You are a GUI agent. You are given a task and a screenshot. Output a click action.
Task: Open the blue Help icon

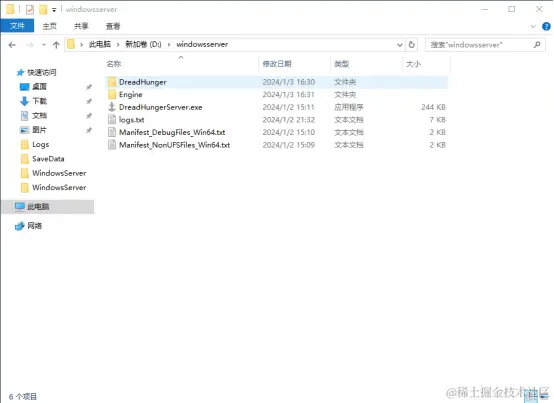(546, 26)
